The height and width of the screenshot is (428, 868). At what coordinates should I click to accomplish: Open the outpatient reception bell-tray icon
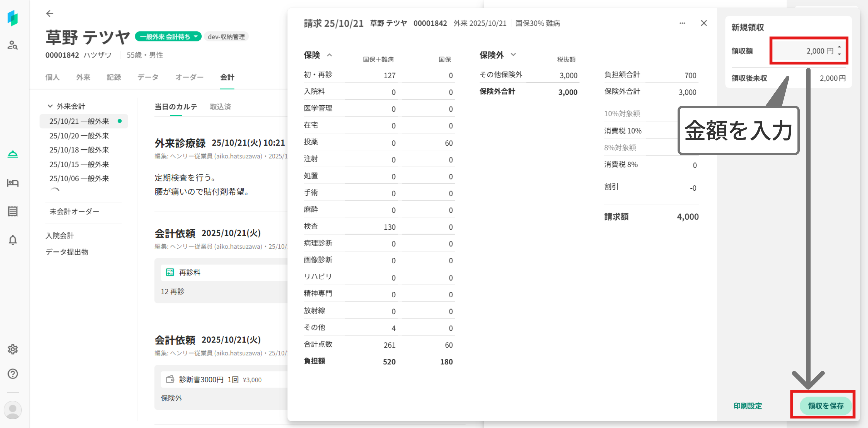point(13,154)
